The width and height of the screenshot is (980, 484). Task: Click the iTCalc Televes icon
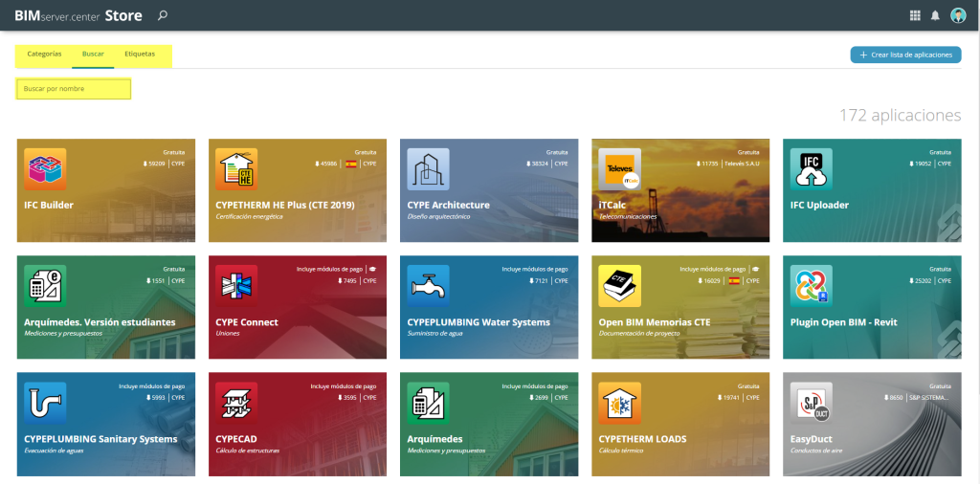tap(619, 169)
